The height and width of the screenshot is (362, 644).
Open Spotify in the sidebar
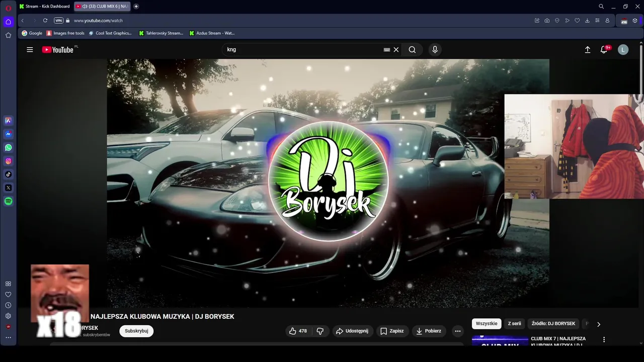click(8, 201)
